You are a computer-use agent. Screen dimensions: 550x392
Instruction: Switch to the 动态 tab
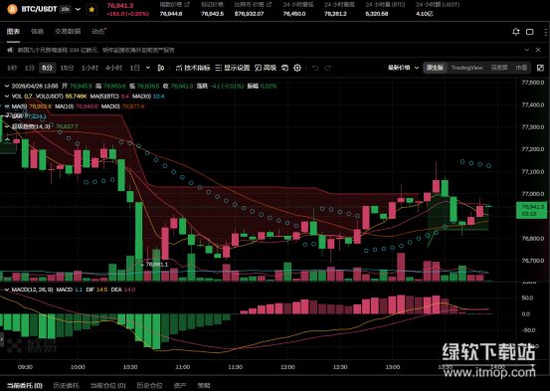[x=98, y=31]
